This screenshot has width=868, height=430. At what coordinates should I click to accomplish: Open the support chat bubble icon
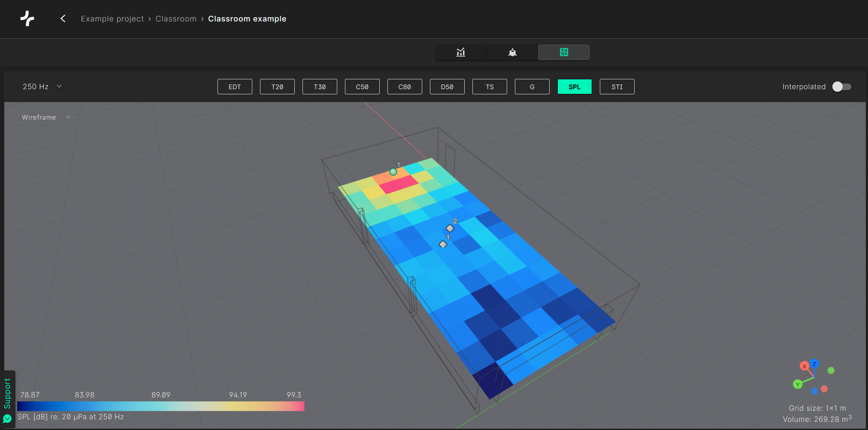[x=7, y=419]
